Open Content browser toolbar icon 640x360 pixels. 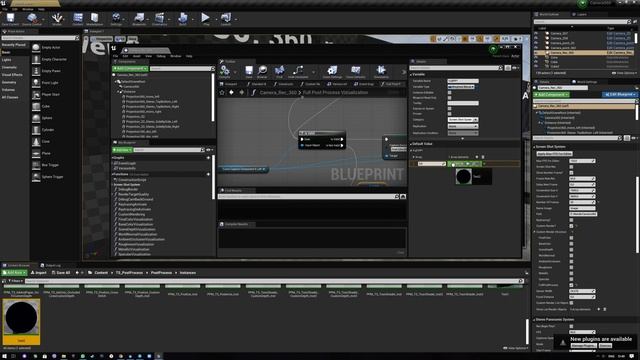click(x=78, y=18)
